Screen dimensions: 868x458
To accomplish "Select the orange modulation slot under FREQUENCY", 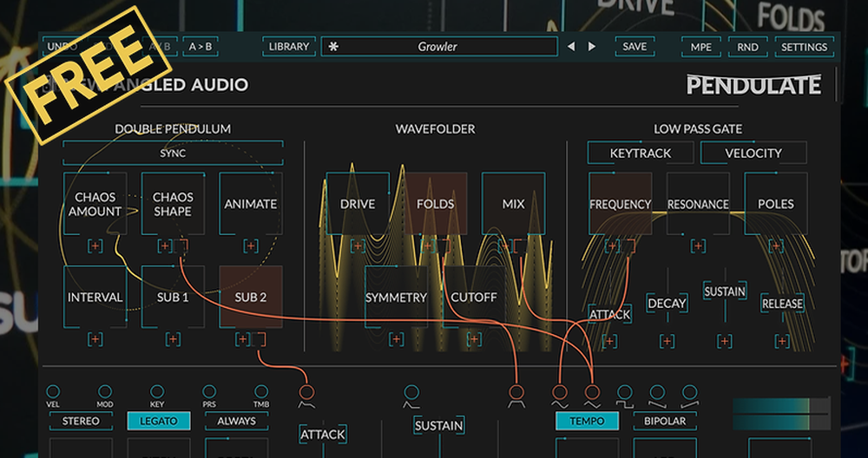I will 628,246.
